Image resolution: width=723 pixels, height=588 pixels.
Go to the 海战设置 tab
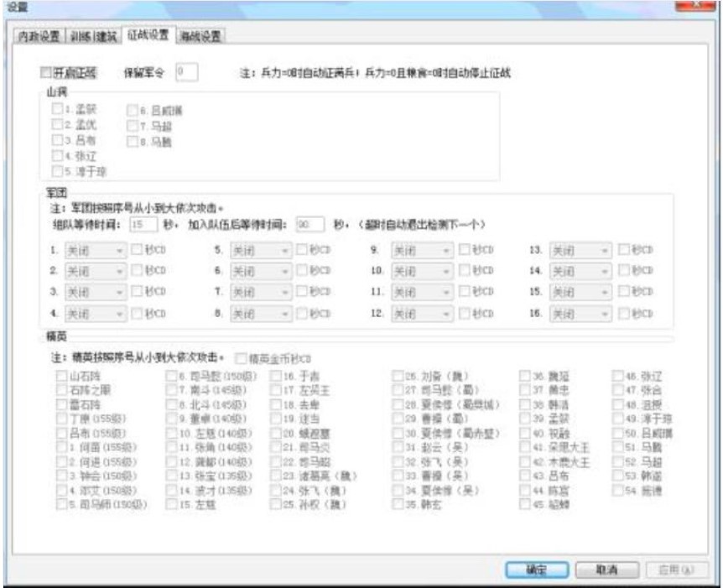pyautogui.click(x=200, y=36)
